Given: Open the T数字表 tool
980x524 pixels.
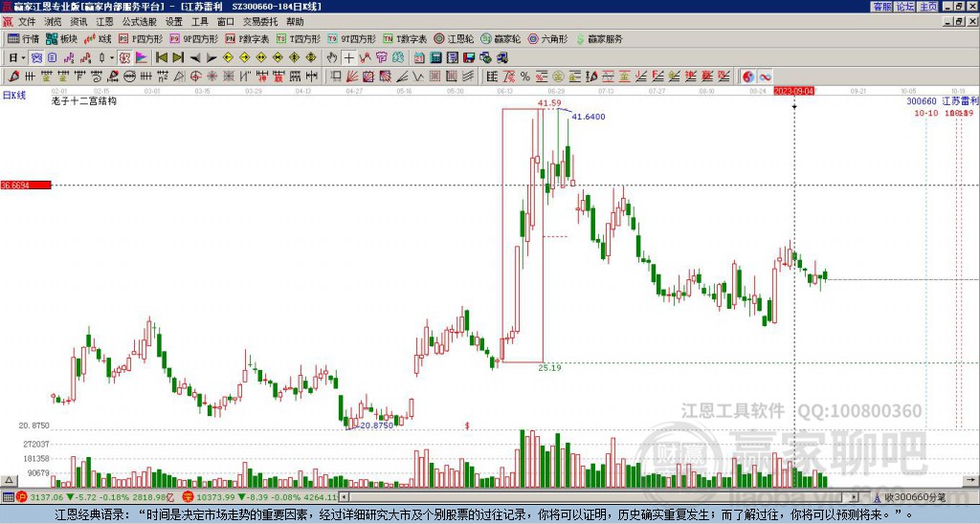Looking at the screenshot, I should pos(405,38).
